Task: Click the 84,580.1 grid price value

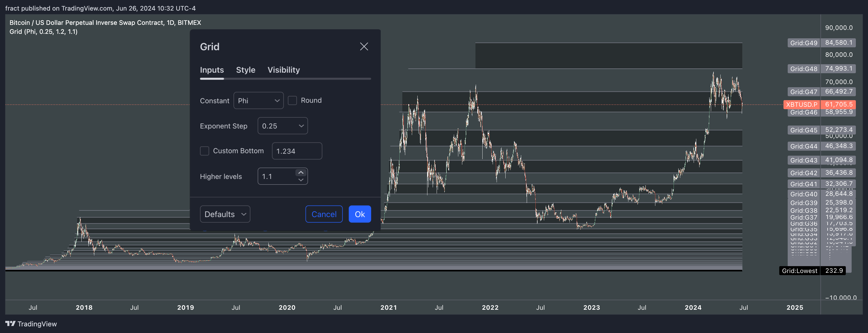Action: (839, 43)
